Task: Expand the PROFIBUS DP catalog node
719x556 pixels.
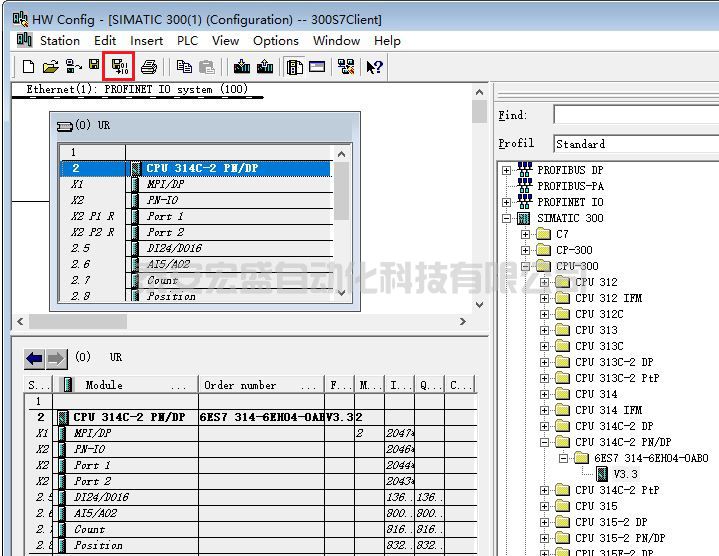Action: coord(507,170)
